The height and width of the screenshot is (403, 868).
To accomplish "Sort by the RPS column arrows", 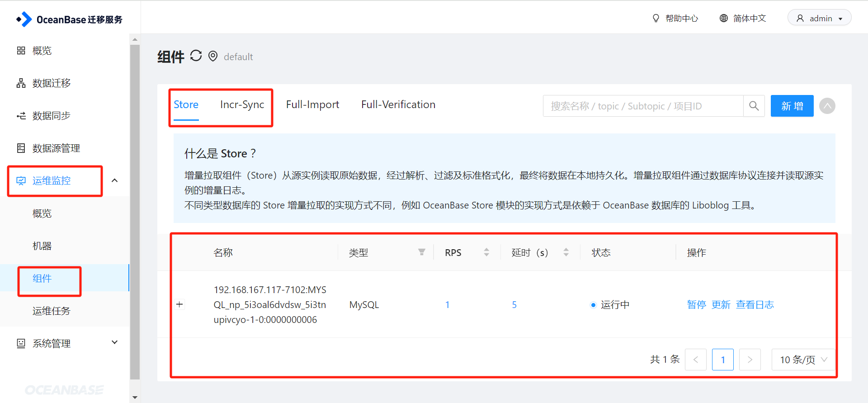I will 486,252.
